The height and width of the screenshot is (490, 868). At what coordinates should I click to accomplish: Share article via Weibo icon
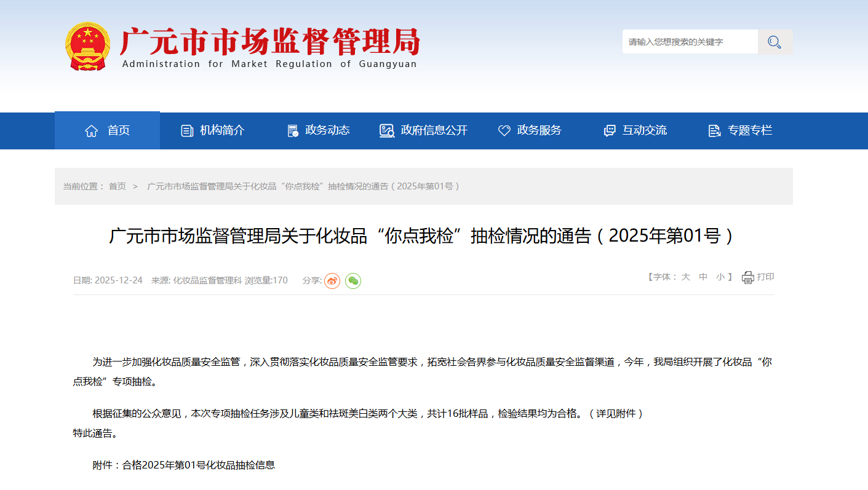point(332,281)
